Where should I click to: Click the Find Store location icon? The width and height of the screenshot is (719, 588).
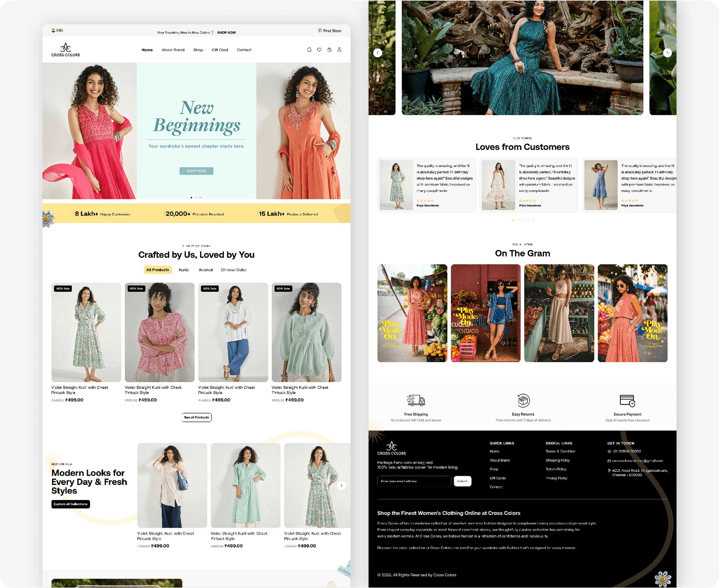[320, 30]
